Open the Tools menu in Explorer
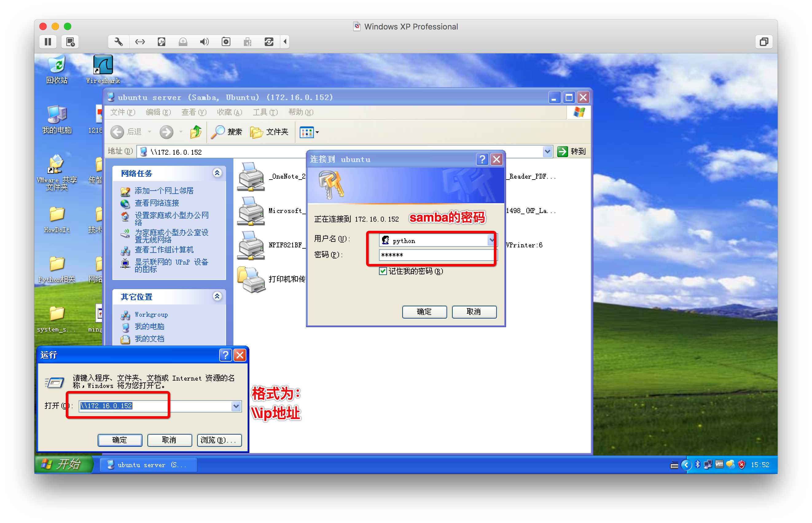The image size is (812, 523). (265, 112)
